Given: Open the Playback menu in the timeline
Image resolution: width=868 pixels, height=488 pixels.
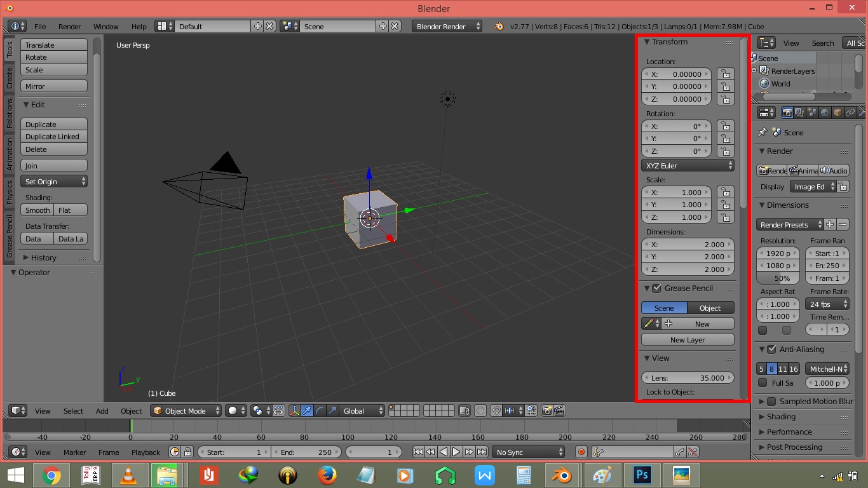Looking at the screenshot, I should [x=146, y=452].
